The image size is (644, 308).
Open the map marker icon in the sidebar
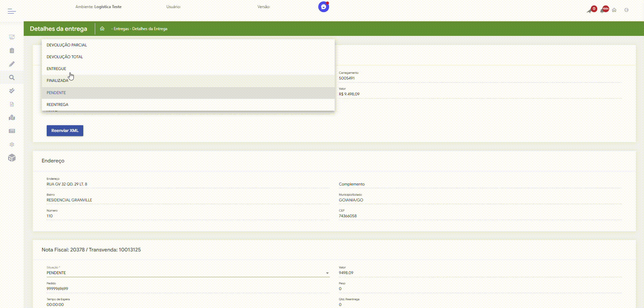(x=12, y=118)
